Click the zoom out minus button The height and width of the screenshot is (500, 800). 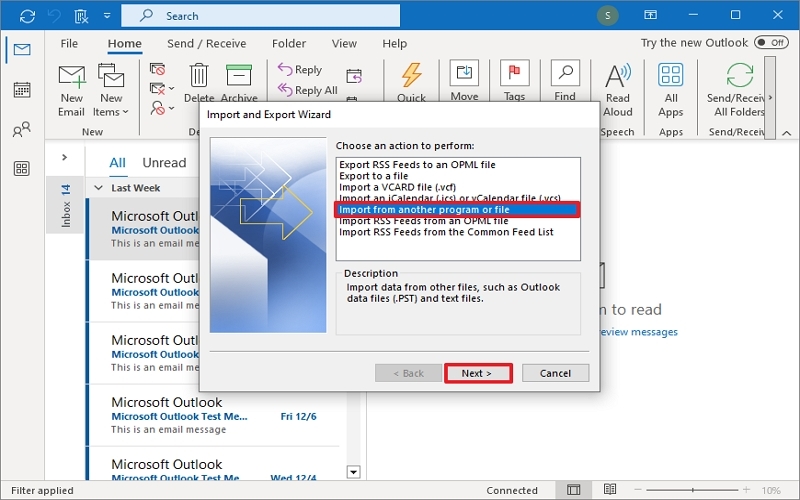point(637,490)
